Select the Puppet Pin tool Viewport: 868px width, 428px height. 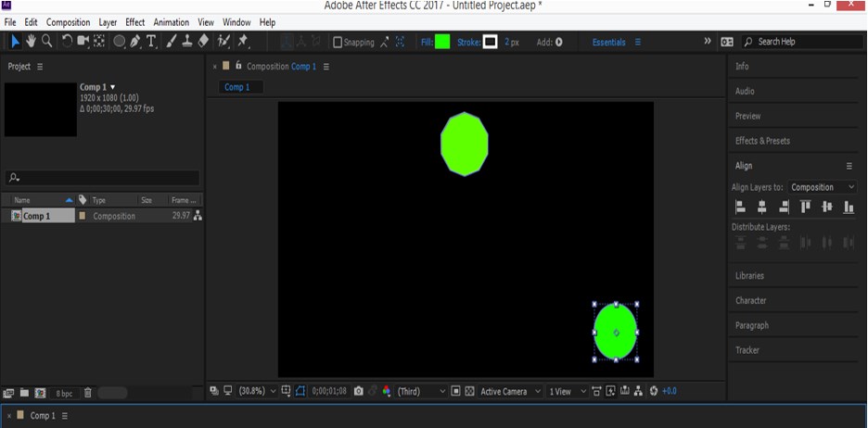pos(242,41)
